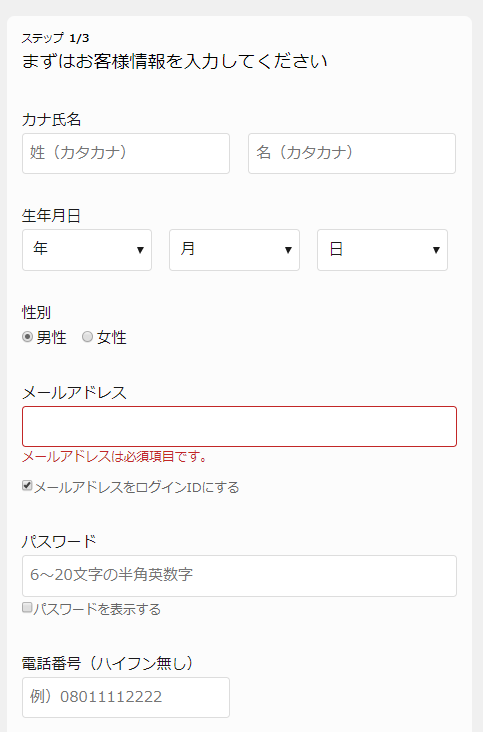Focus the 姓(カタカナ) input field
483x732 pixels.
click(126, 154)
